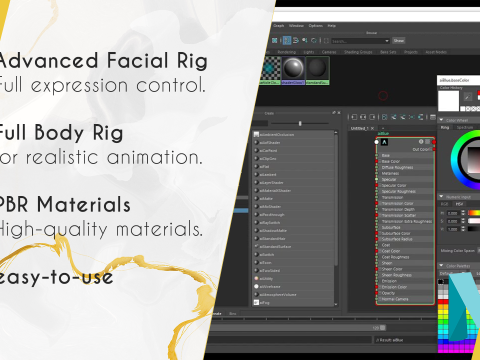
Task: Click the first teal node layout icon
Action: 384,117
